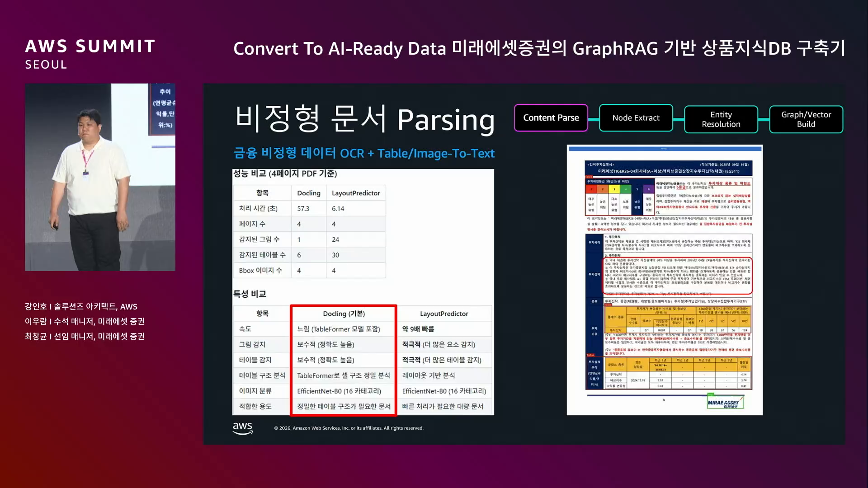
Task: Click 'LayoutPredictor' header in 특성 비교 table
Action: click(444, 314)
